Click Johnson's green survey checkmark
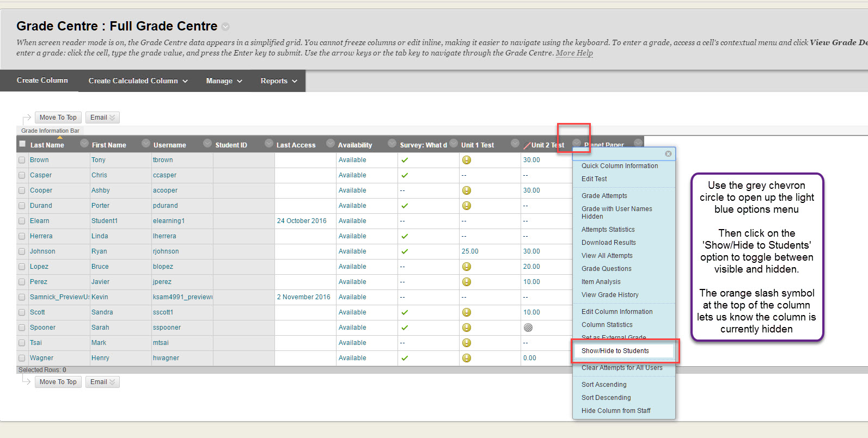 [x=405, y=251]
